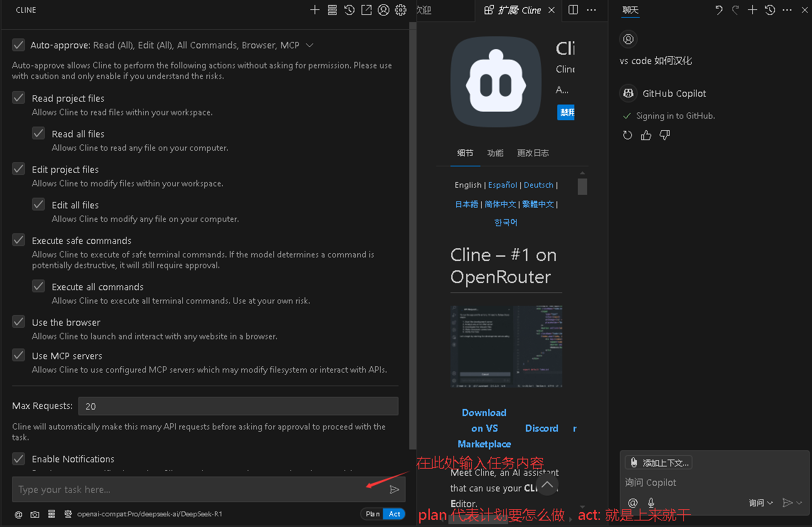Viewport: 812px width, 527px height.
Task: Click the microphone voice input icon
Action: 651,503
